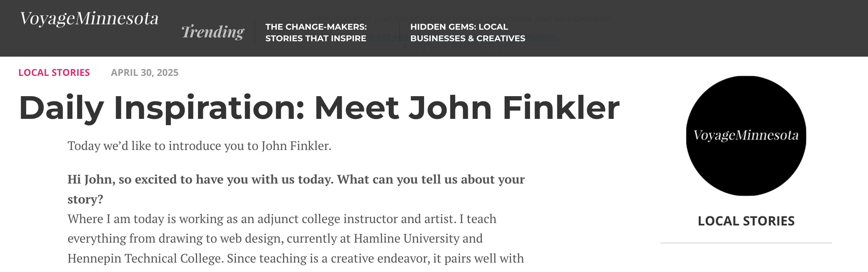Click the April 30, 2025 date
868x272 pixels.
coord(144,73)
